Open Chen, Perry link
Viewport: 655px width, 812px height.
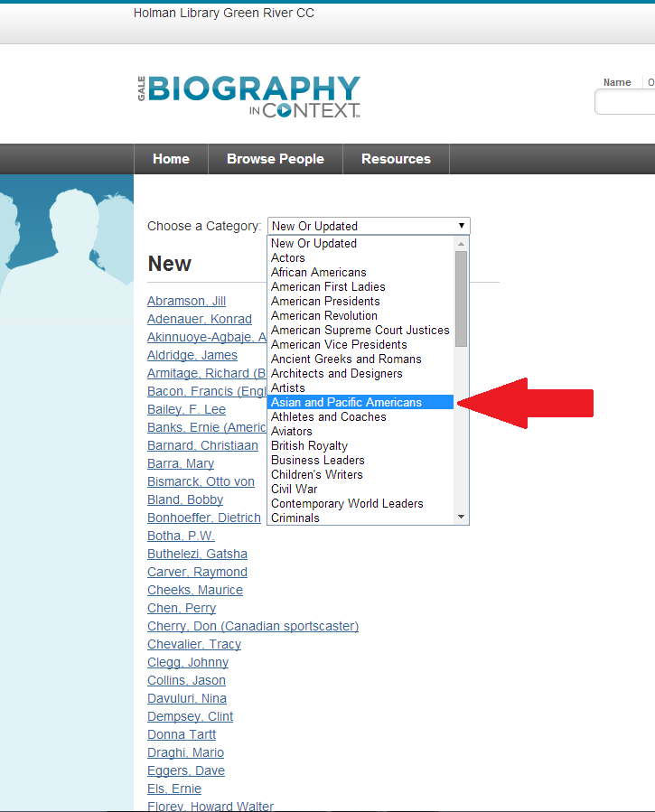point(182,609)
